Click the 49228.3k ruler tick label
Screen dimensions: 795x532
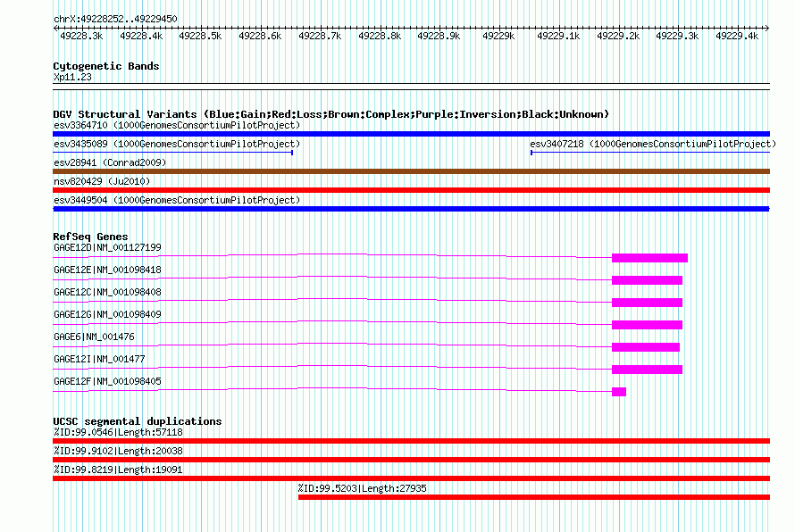(81, 36)
